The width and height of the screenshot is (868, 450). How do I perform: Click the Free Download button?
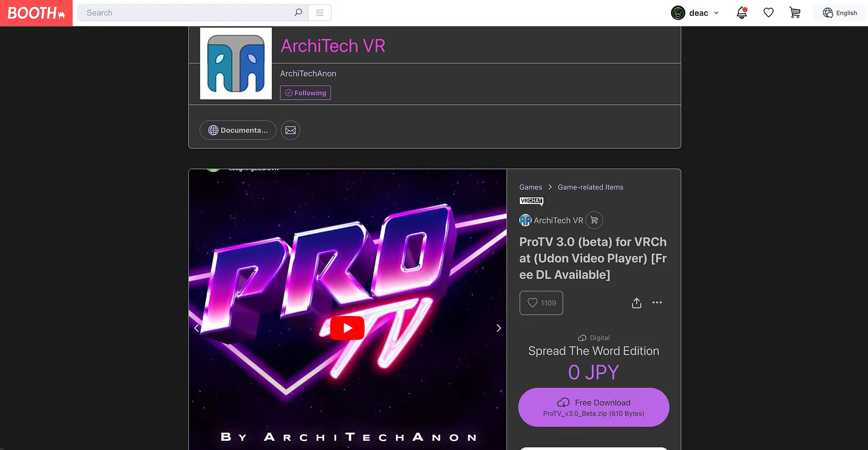(x=593, y=407)
